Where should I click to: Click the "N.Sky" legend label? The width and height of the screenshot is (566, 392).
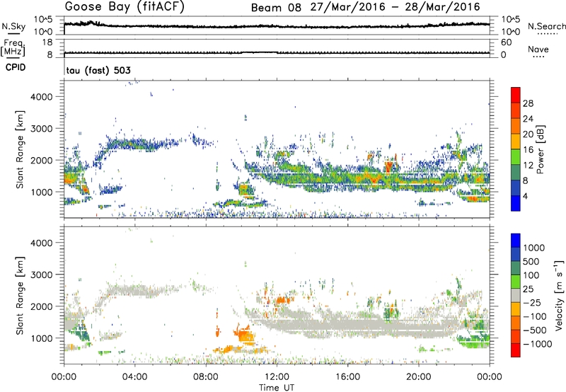click(13, 26)
